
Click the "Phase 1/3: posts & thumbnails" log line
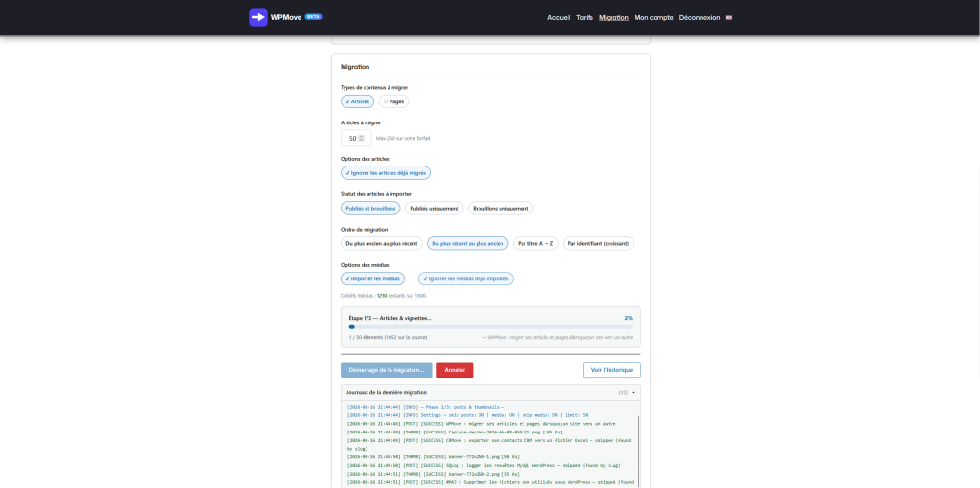tap(426, 407)
